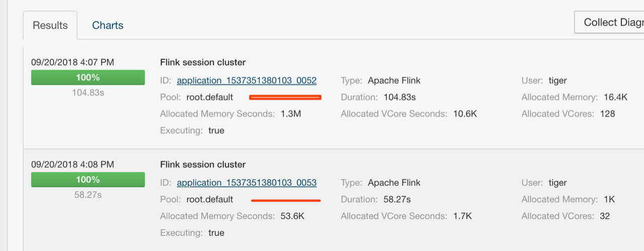
Task: Click the 09/20/2018 4:08 PM timestamp
Action: pos(72,164)
